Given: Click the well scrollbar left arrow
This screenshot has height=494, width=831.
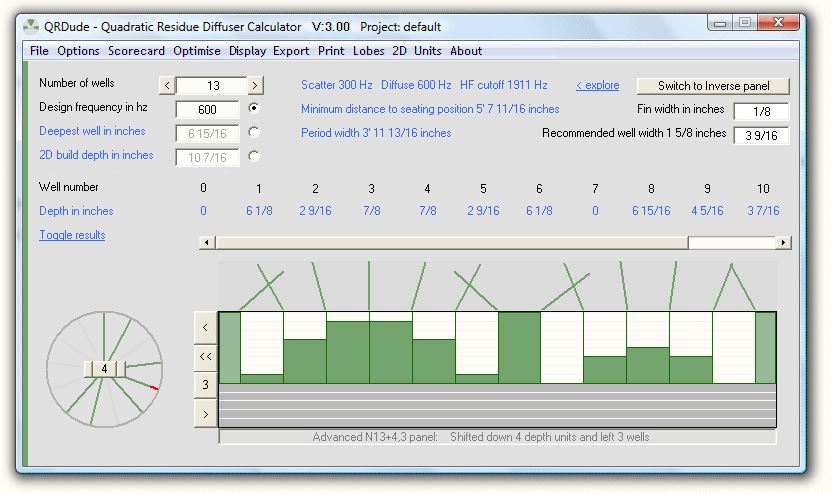Looking at the screenshot, I should click(207, 243).
